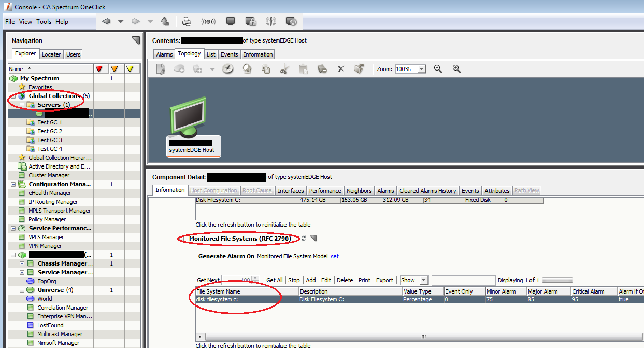Screen dimensions: 644x348
Task: Click the Add button in file systems toolbar
Action: point(311,280)
